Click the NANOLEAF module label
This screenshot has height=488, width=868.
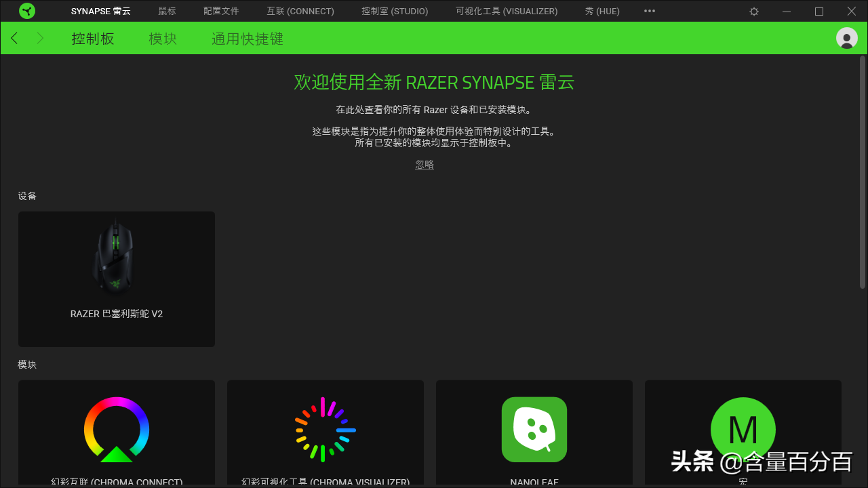(534, 483)
